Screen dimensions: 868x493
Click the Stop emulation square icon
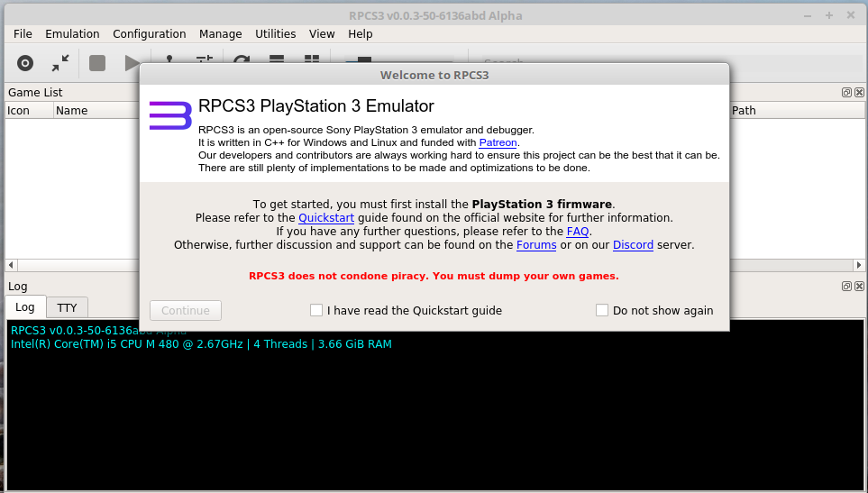point(97,63)
